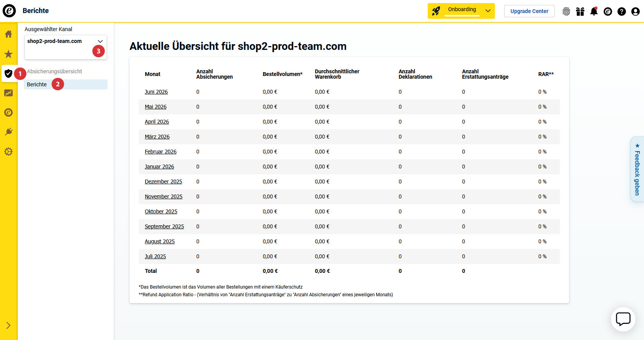Open the analytics chart sidebar icon

click(x=8, y=93)
